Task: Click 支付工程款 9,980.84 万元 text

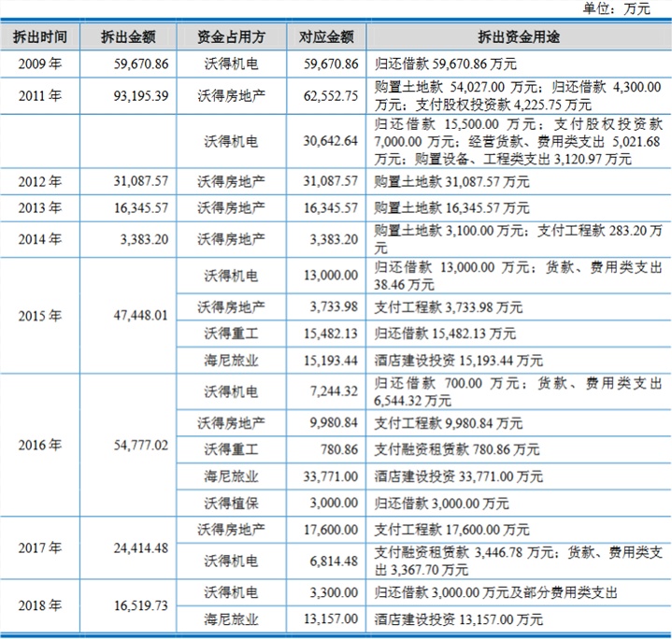Action: [449, 423]
